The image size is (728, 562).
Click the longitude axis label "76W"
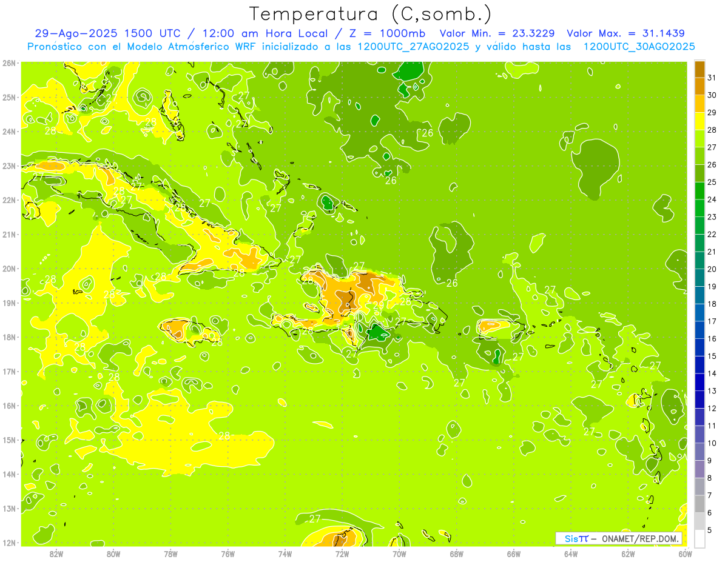[x=227, y=554]
